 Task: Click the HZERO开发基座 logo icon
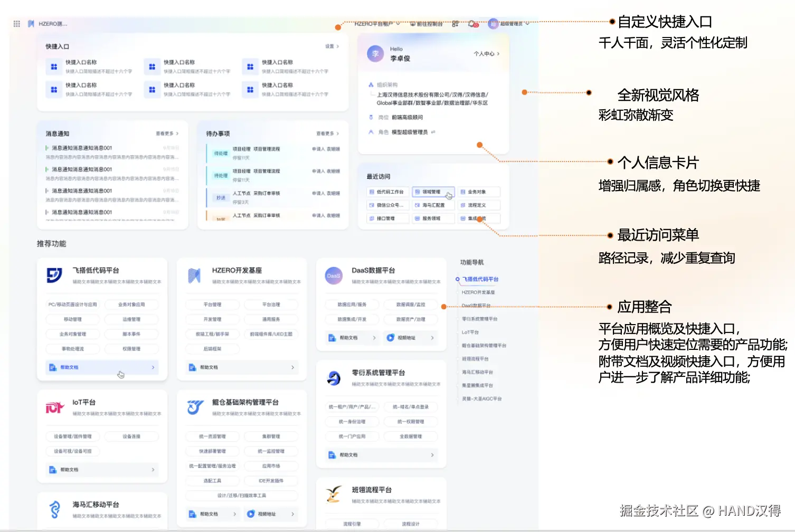coord(194,275)
